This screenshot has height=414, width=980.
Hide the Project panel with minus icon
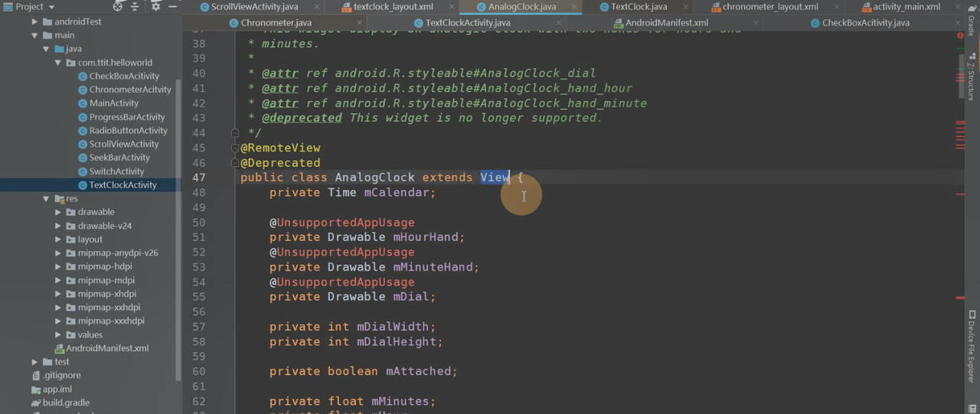pos(173,6)
